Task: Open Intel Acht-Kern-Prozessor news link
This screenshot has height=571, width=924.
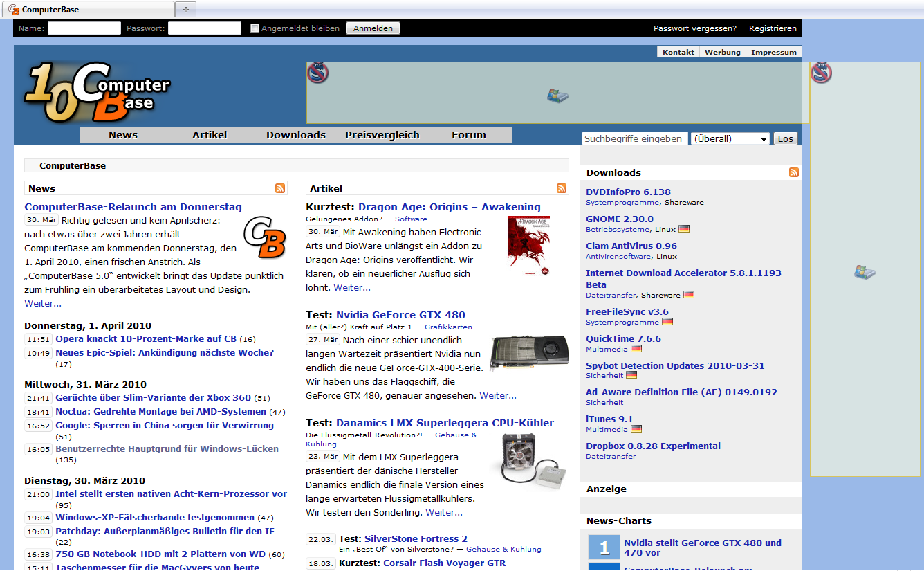Action: tap(171, 494)
